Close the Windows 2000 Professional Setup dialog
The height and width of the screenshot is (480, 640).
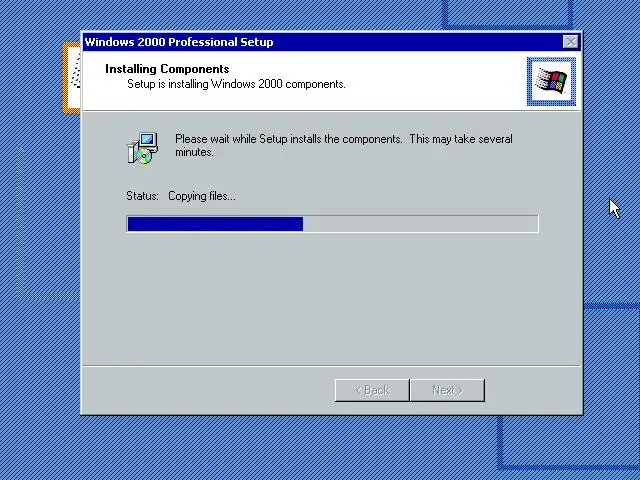click(570, 42)
